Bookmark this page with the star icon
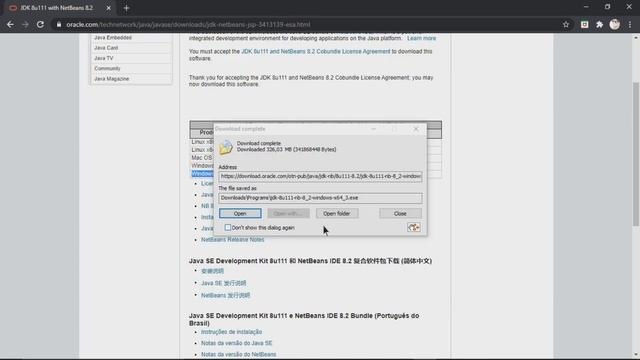The width and height of the screenshot is (640, 360). pos(566,24)
